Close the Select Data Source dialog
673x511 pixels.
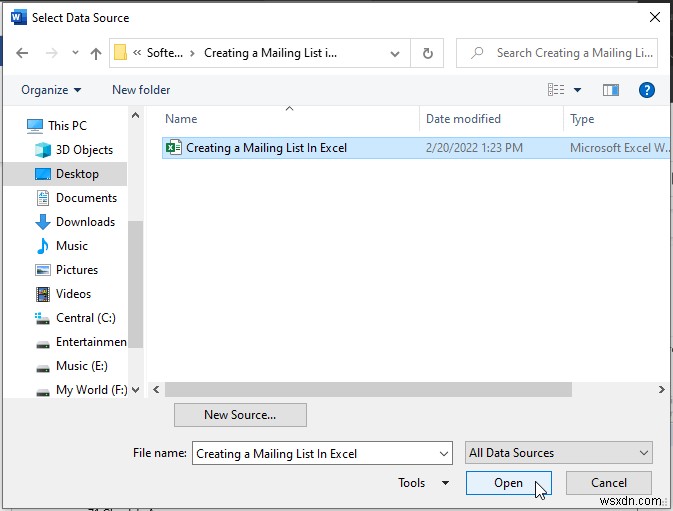655,17
